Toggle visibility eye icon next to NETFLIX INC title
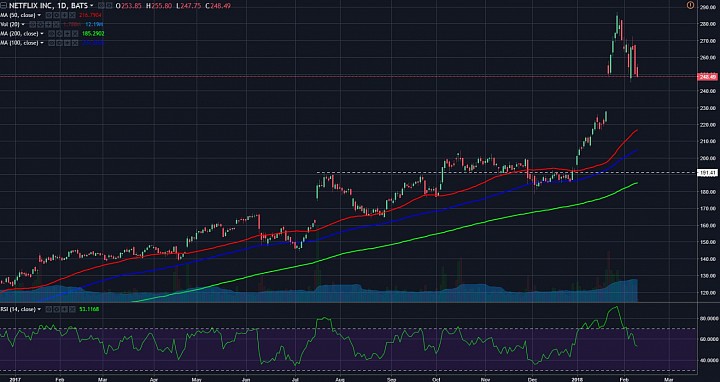Screen dimensions: 720x382 click(x=101, y=6)
